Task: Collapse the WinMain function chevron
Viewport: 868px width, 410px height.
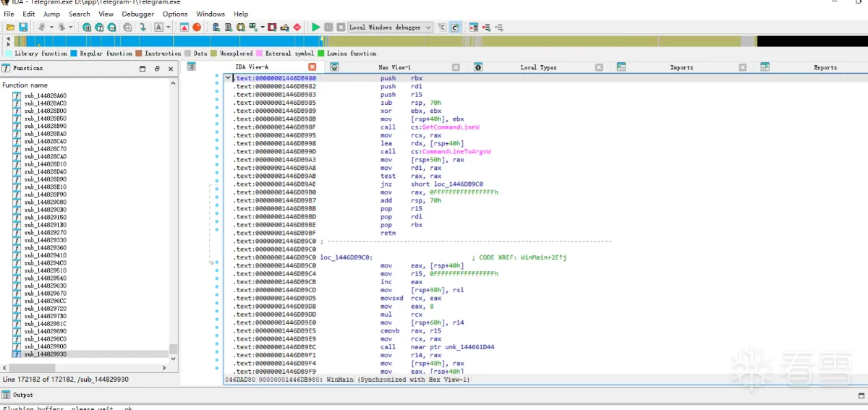Action: [228, 77]
